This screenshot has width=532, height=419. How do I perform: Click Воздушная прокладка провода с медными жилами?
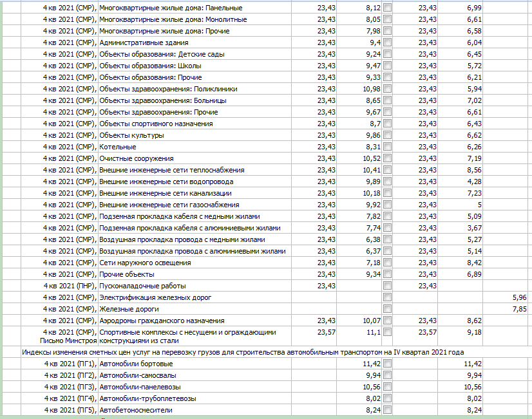coord(182,239)
